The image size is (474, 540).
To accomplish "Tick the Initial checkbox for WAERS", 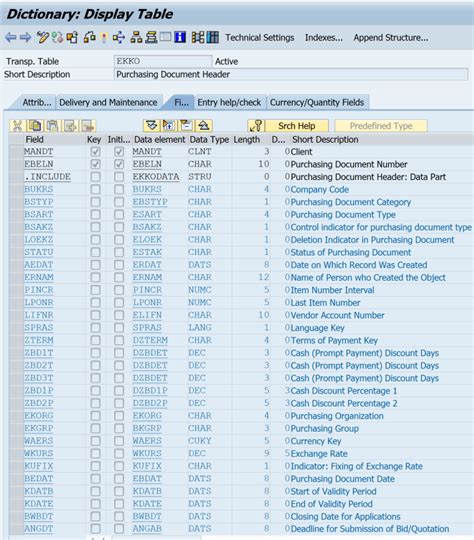I will point(119,441).
